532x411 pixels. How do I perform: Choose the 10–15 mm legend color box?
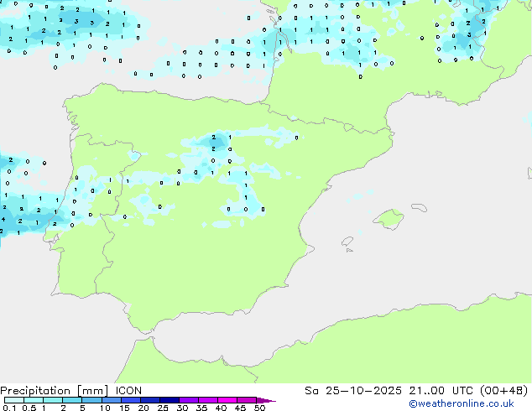click(111, 400)
